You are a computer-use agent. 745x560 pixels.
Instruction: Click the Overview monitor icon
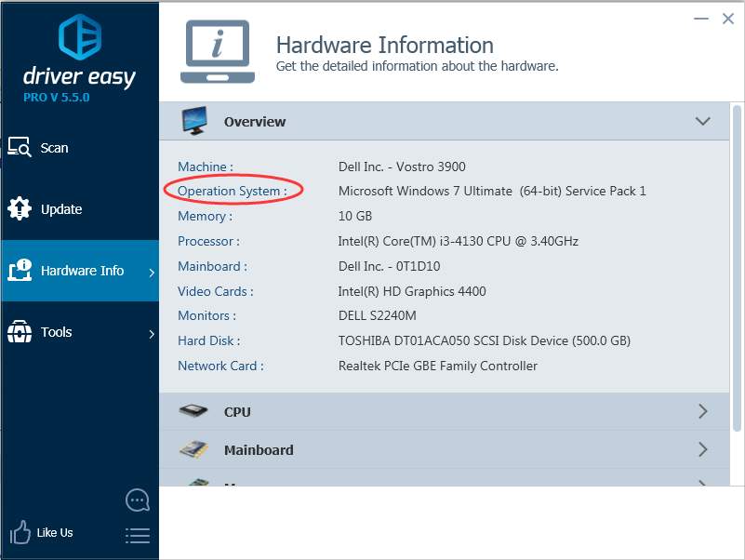point(194,121)
